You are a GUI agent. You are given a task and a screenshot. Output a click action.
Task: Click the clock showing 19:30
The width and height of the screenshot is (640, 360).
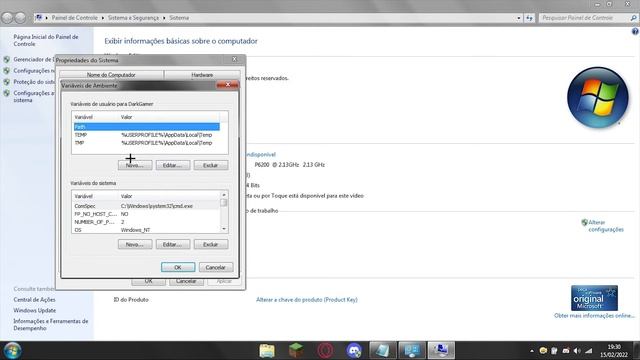point(614,351)
